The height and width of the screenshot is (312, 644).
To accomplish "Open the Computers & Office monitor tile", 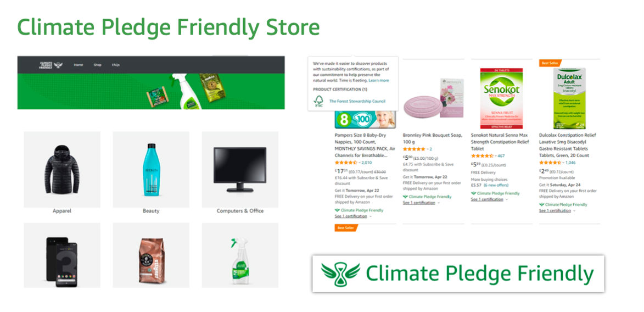I will tap(240, 169).
